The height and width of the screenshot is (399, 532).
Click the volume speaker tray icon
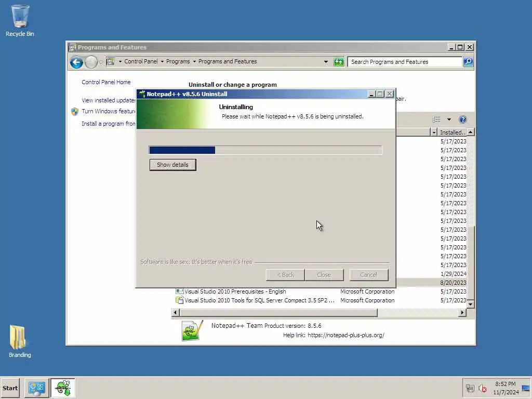[482, 388]
